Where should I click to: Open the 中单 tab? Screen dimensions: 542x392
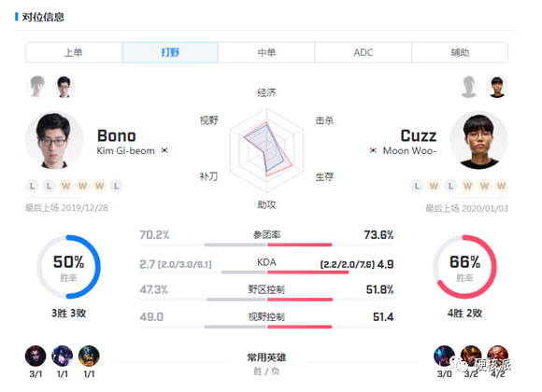click(x=266, y=52)
